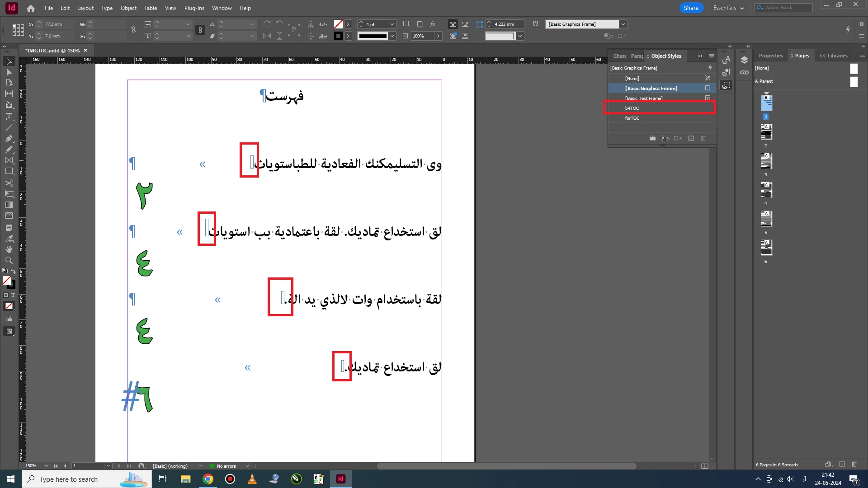Image resolution: width=868 pixels, height=488 pixels.
Task: Choose the Gradient Swatch tool
Action: click(x=9, y=205)
